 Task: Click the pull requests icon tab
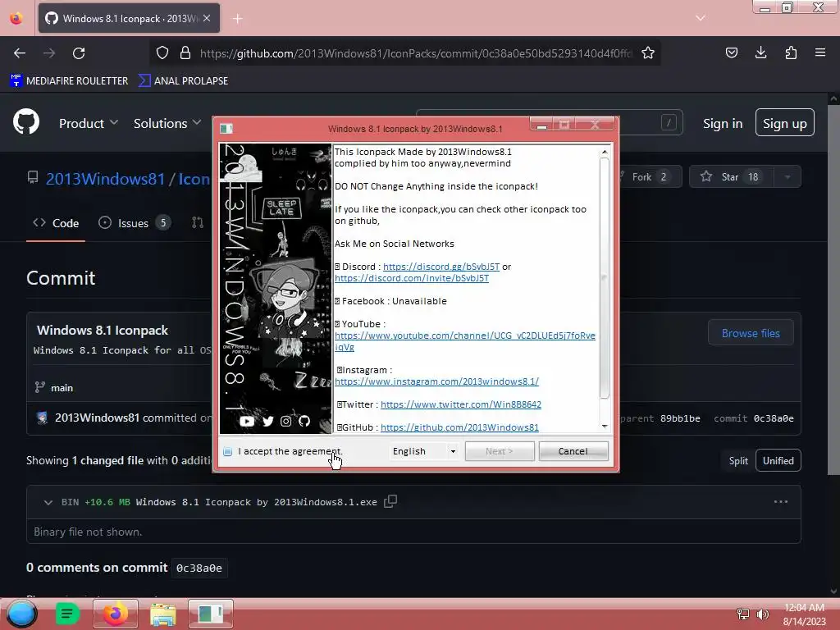198,223
